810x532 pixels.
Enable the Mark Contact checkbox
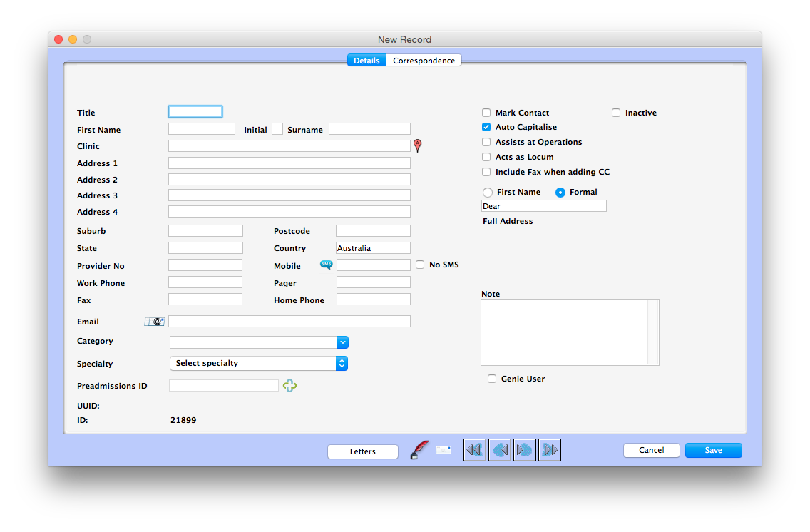[x=486, y=112]
